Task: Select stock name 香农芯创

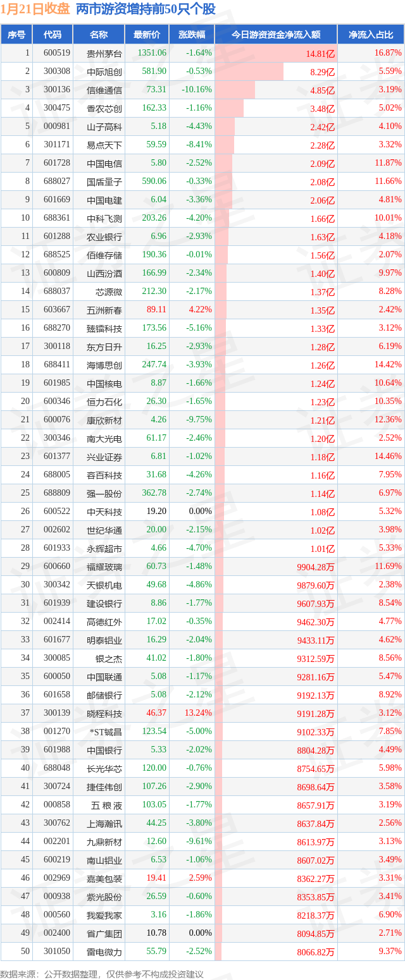Action: [104, 108]
